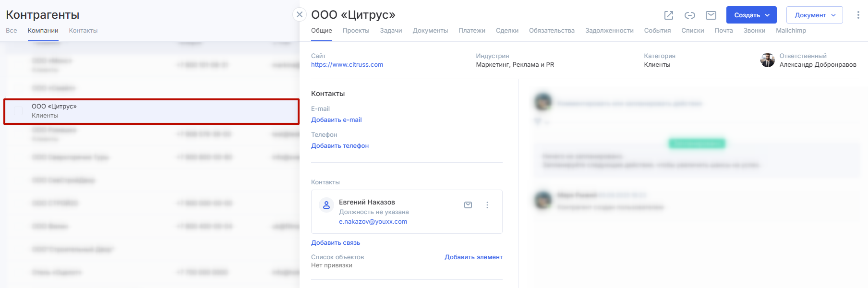Screen dimensions: 868x288
Task: Click Добавить e-mail link
Action: point(336,120)
